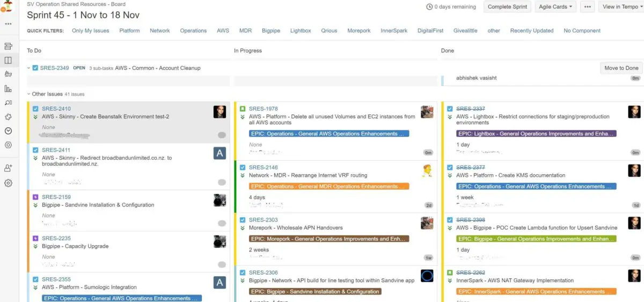The height and width of the screenshot is (302, 644).
Task: Click assignee avatar on SRES-2337 card
Action: pyautogui.click(x=634, y=112)
